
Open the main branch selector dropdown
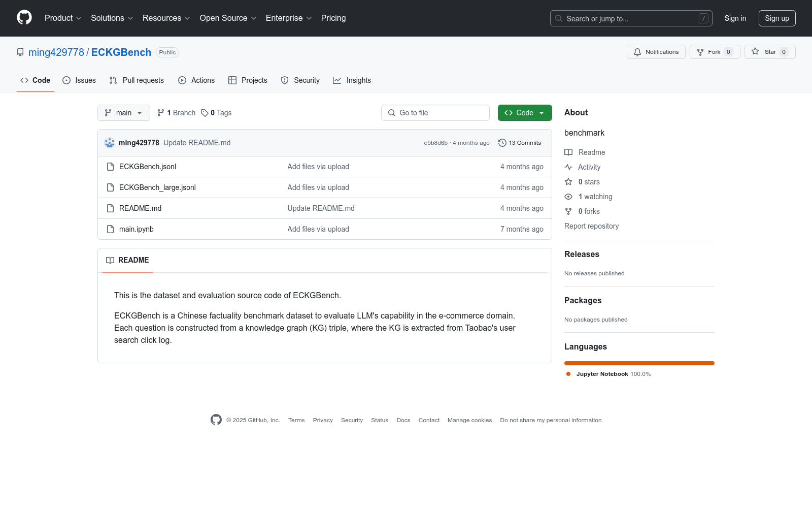click(x=124, y=113)
